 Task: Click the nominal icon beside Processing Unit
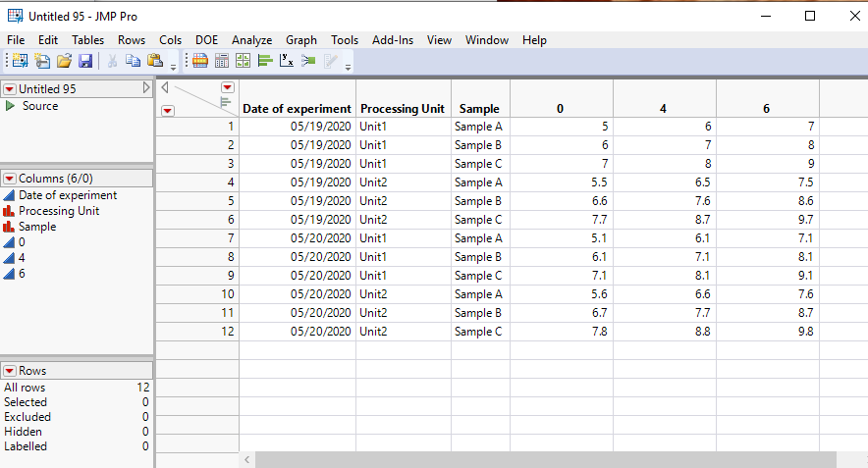10,211
